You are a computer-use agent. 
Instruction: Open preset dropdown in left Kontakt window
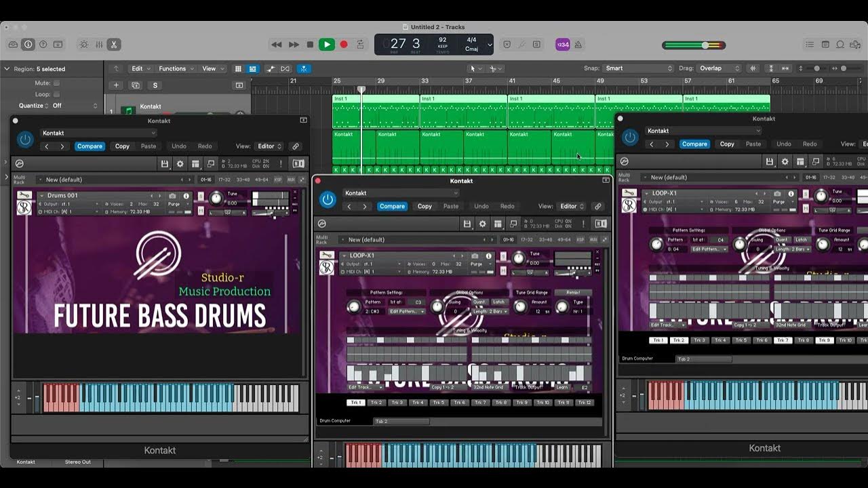(98, 133)
